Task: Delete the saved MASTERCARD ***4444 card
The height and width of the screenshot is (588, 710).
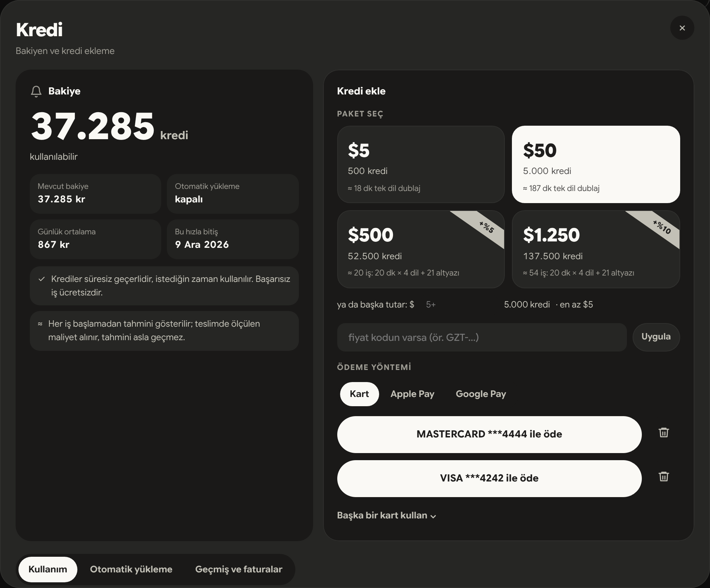Action: [x=663, y=432]
